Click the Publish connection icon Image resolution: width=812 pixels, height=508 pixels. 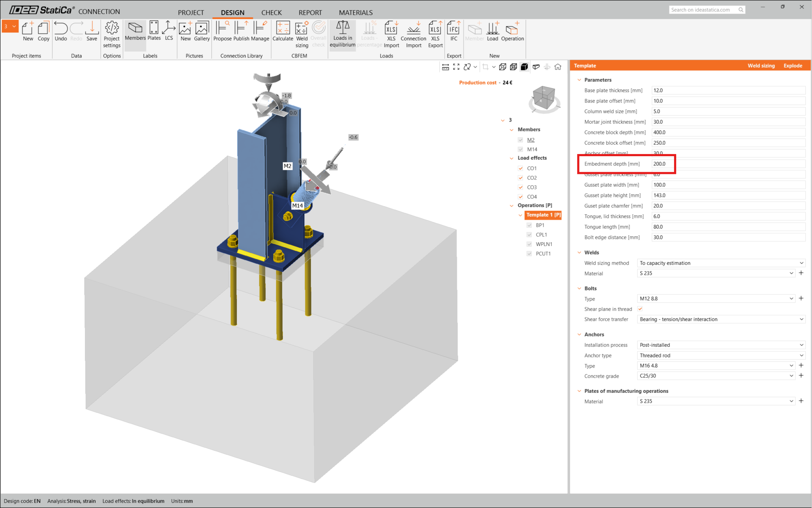(x=241, y=31)
